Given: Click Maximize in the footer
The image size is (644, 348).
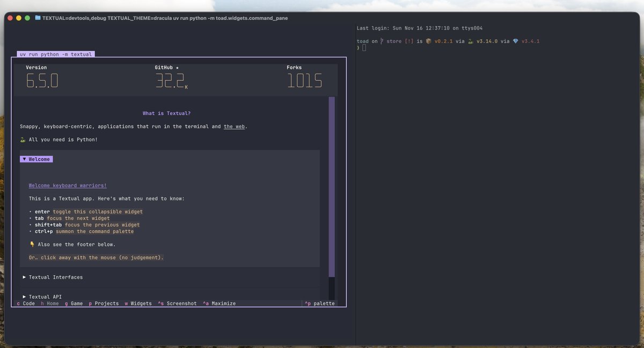Looking at the screenshot, I should [x=219, y=303].
